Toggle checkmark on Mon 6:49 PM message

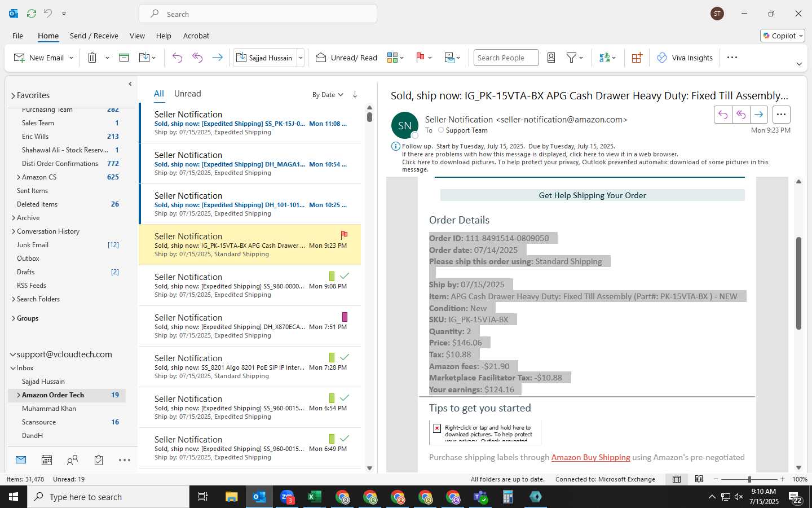point(345,439)
